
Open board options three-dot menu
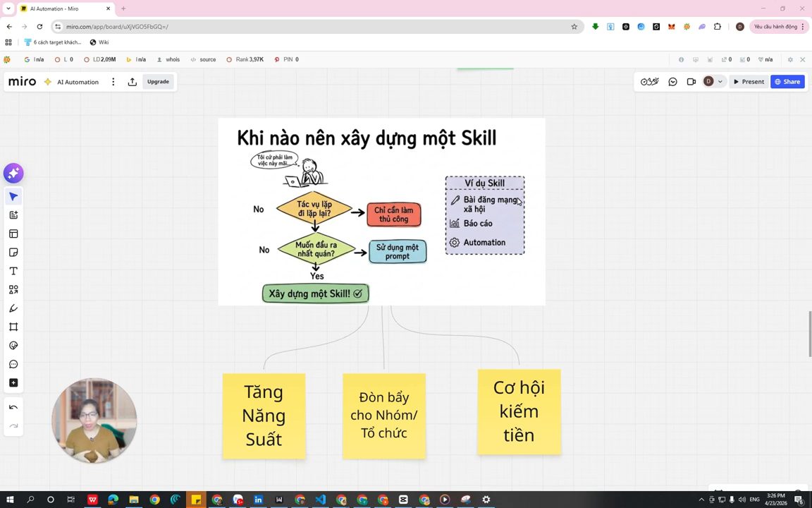coord(113,82)
